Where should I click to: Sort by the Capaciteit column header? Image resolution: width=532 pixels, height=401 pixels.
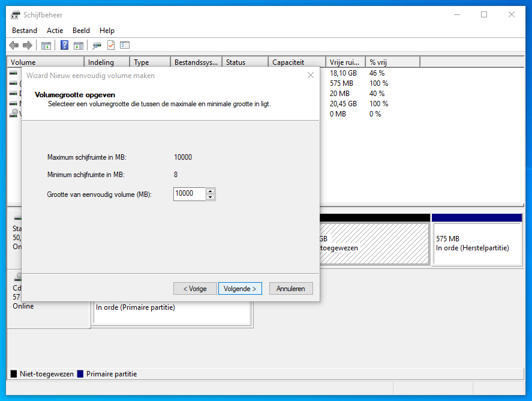click(x=288, y=62)
